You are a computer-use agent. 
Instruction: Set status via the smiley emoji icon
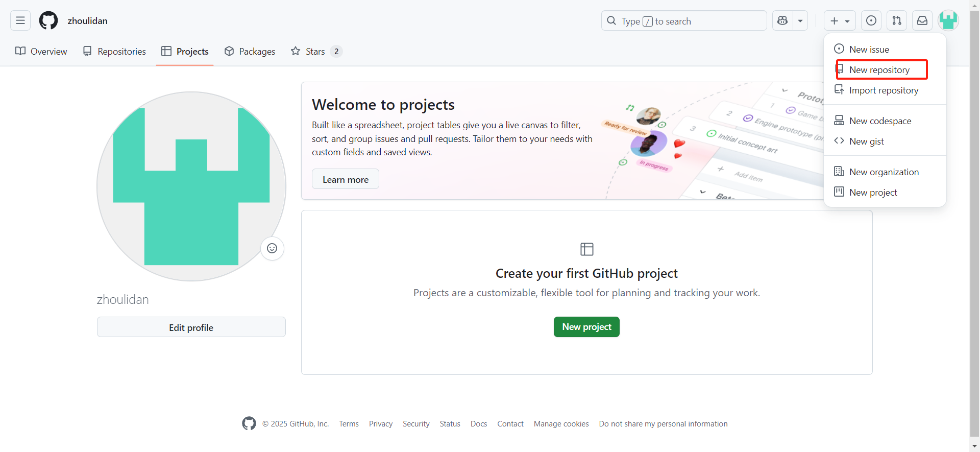coord(272,248)
